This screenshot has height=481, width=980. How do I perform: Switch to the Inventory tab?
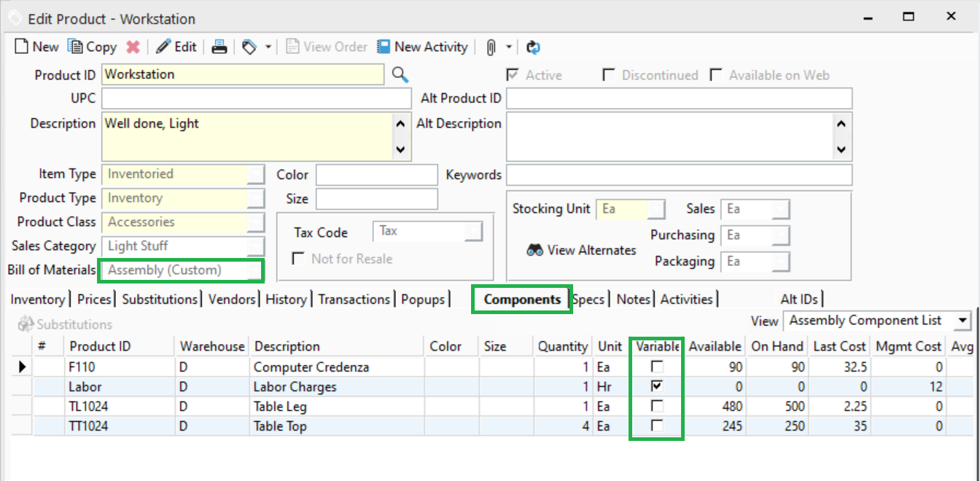[38, 300]
